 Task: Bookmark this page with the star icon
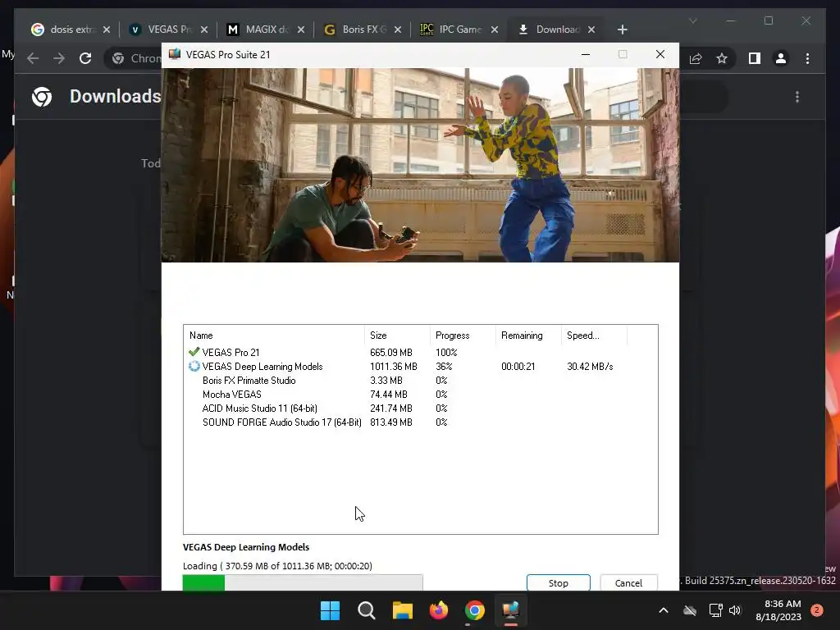tap(722, 58)
